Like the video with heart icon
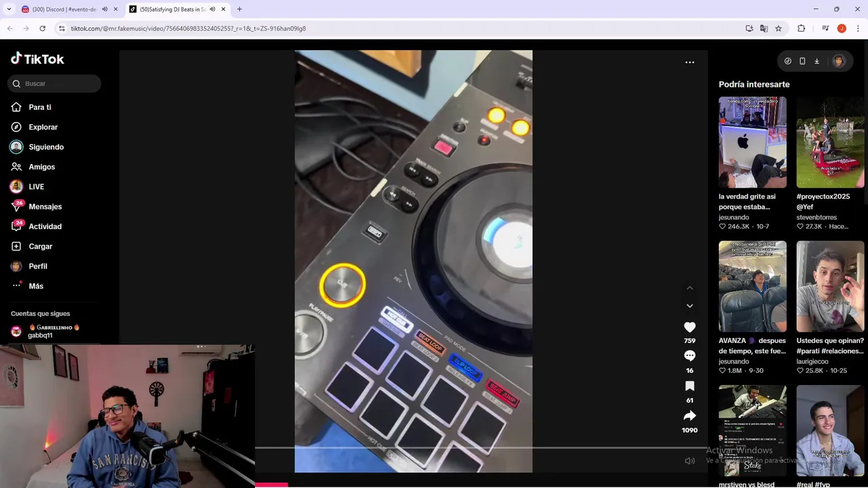This screenshot has width=868, height=488. click(690, 327)
